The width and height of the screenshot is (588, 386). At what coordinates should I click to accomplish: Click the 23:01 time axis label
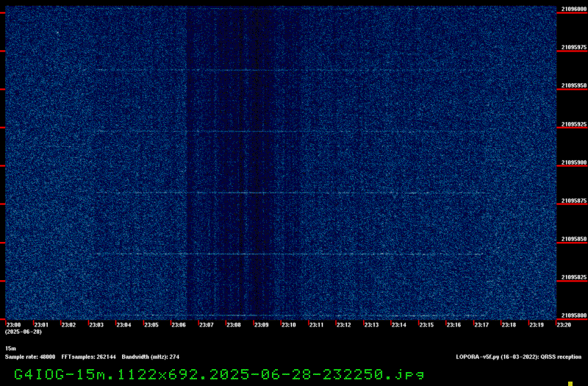[41, 325]
